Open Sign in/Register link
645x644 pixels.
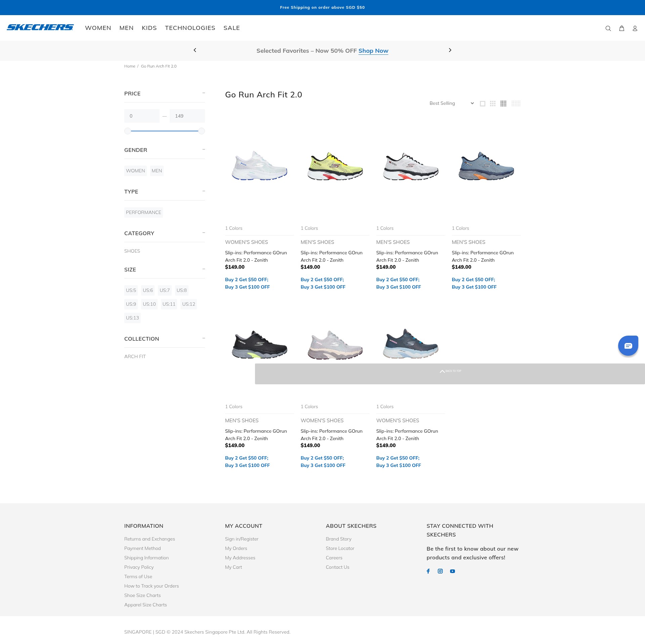click(x=242, y=539)
